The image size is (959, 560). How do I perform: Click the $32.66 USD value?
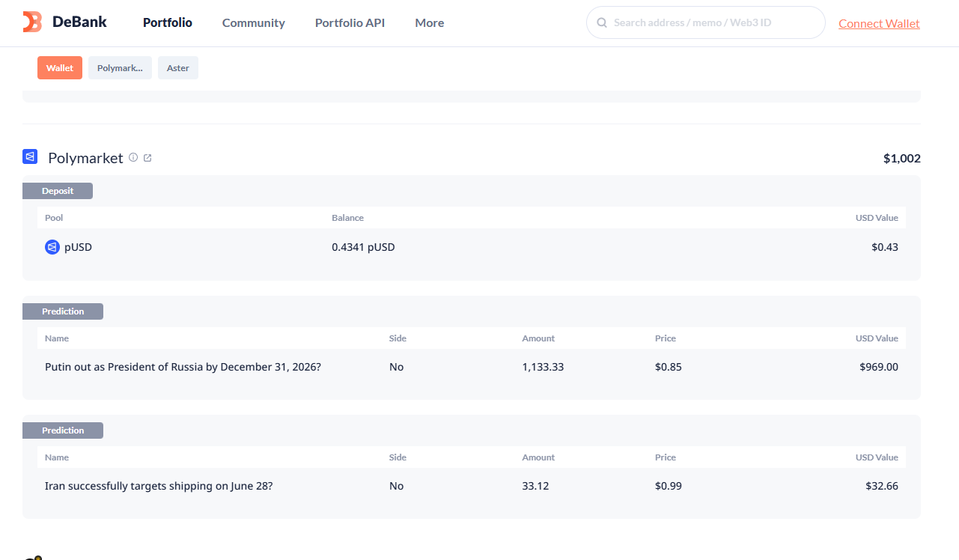[882, 486]
